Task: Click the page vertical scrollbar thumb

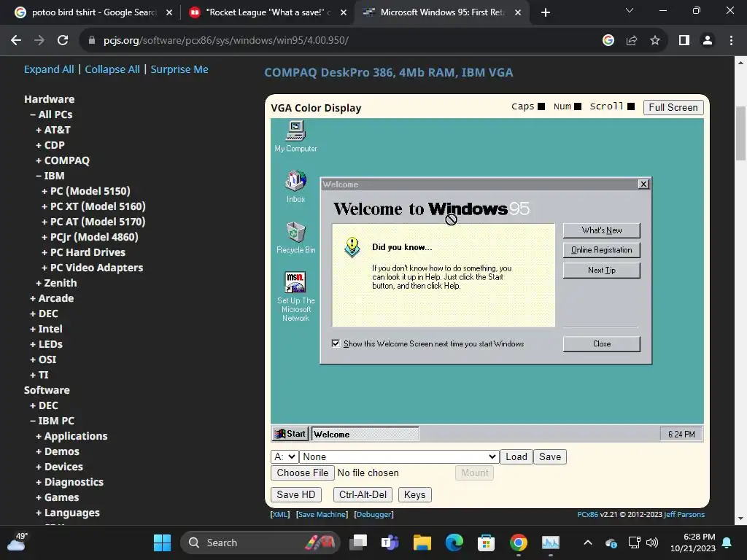Action: (x=740, y=134)
